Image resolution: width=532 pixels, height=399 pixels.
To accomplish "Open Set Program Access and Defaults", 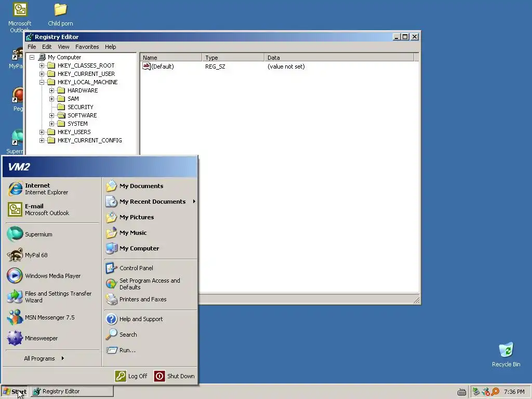I will 150,284.
